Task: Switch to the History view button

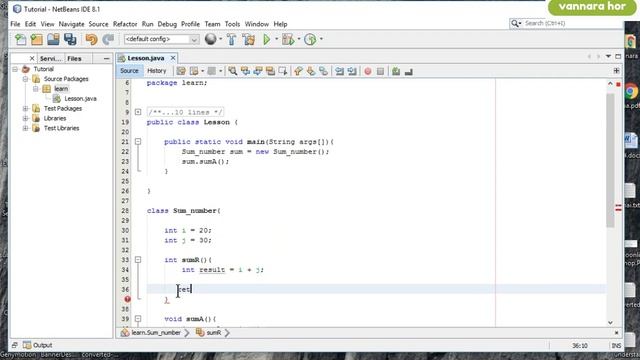Action: pos(156,71)
